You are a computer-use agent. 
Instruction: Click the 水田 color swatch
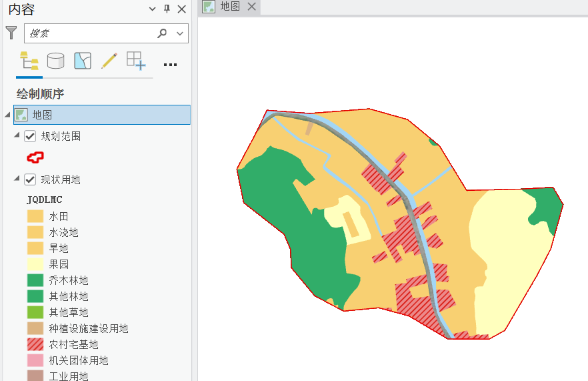click(35, 216)
